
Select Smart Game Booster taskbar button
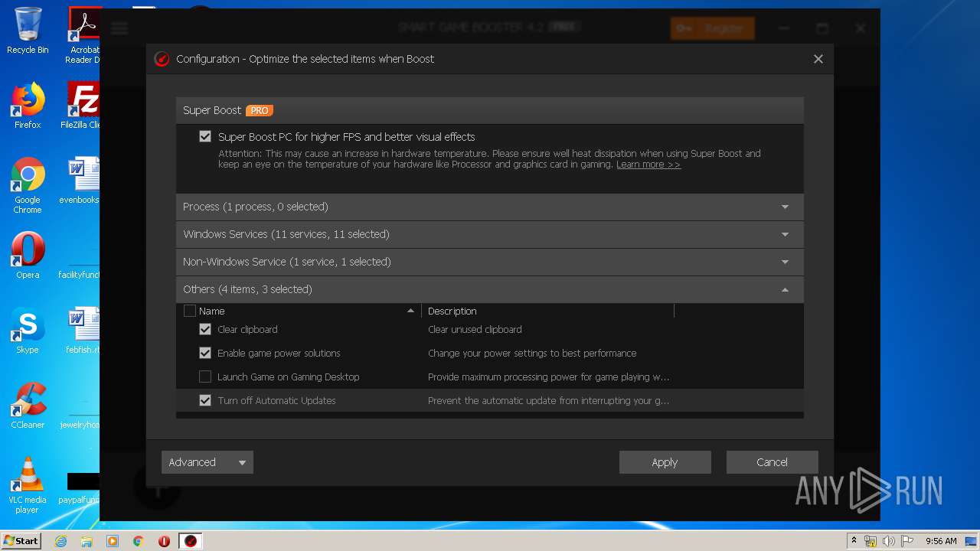point(191,541)
